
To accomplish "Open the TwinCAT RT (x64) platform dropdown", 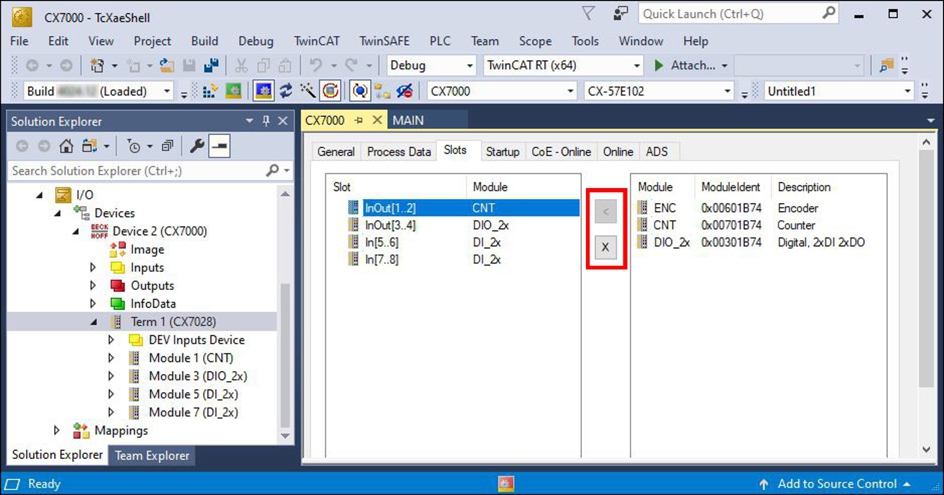I will pyautogui.click(x=636, y=65).
